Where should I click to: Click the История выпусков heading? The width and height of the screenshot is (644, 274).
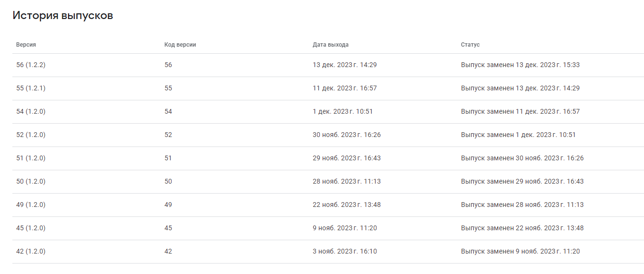63,16
